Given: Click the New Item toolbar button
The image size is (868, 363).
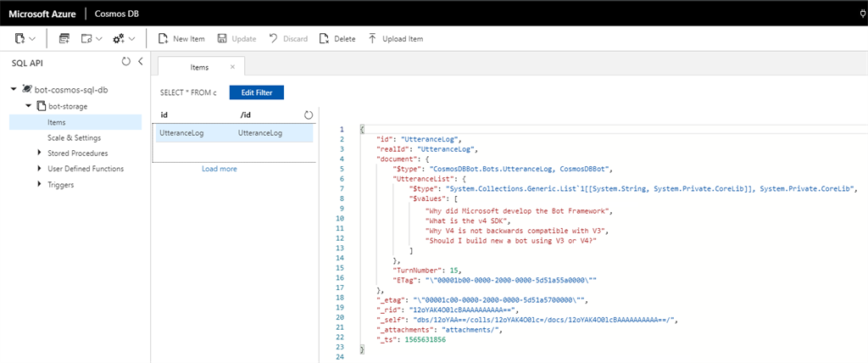Looking at the screenshot, I should click(181, 38).
